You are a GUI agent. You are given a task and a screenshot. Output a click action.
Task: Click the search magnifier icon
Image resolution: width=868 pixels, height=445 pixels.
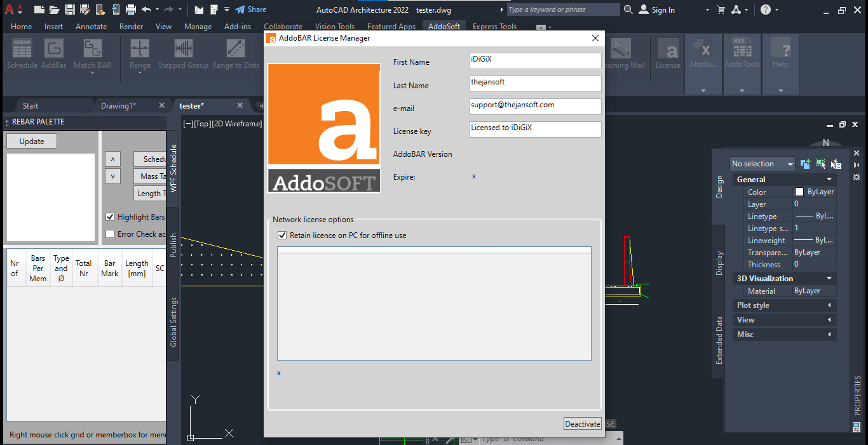point(628,10)
